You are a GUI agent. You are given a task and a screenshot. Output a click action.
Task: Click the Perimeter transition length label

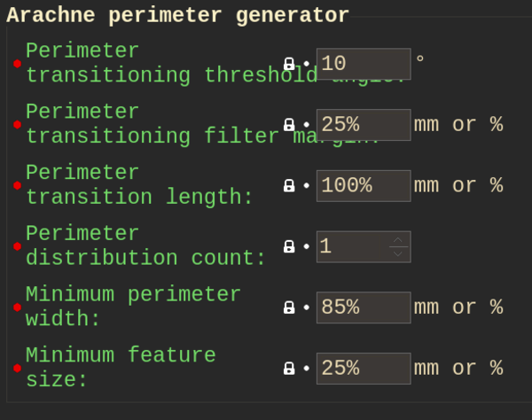[x=139, y=184]
